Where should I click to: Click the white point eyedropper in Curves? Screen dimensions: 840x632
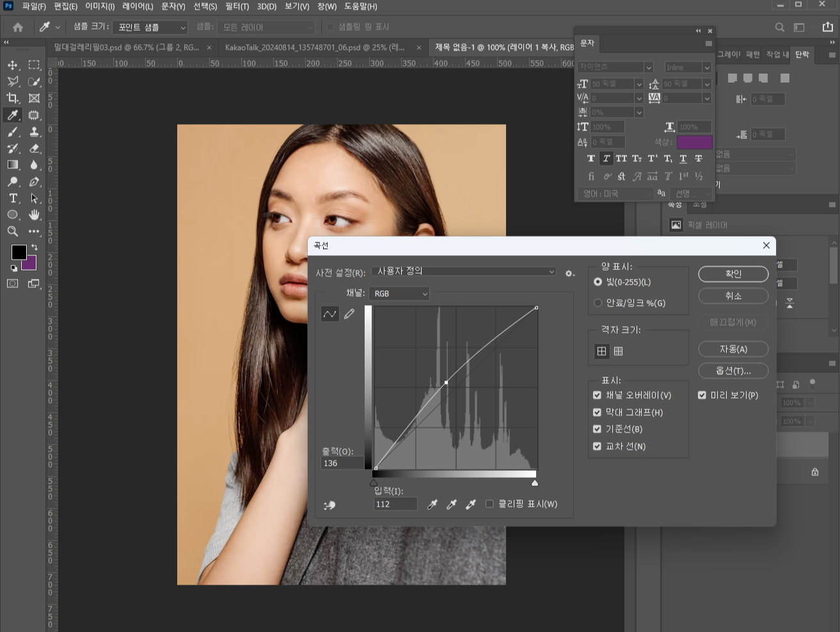pos(471,505)
